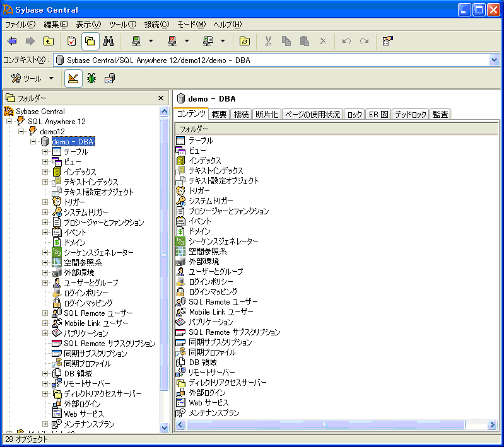Toggle the folders pane toolbar button
This screenshot has width=504, height=447.
(x=90, y=42)
